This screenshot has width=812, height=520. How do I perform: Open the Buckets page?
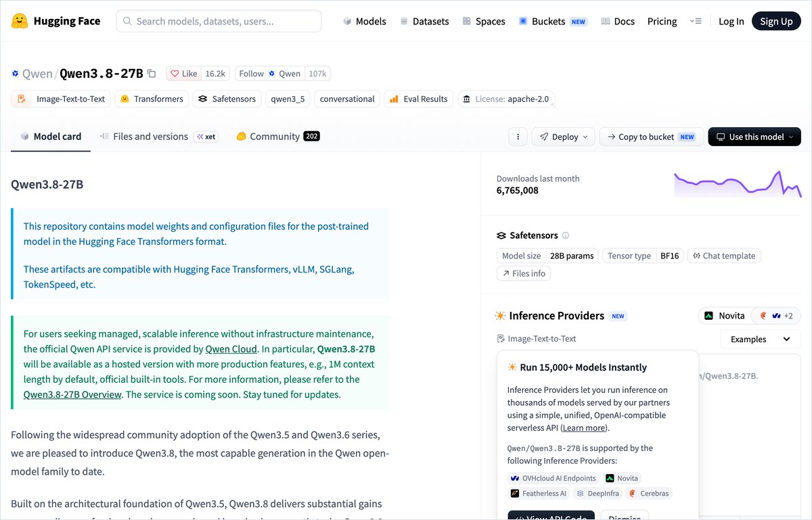553,21
